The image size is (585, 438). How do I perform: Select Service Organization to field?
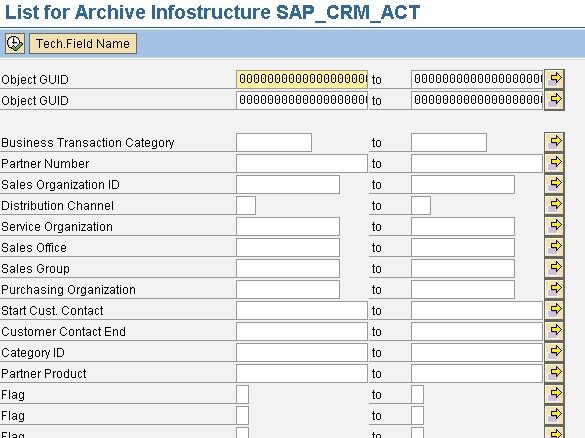tap(463, 226)
